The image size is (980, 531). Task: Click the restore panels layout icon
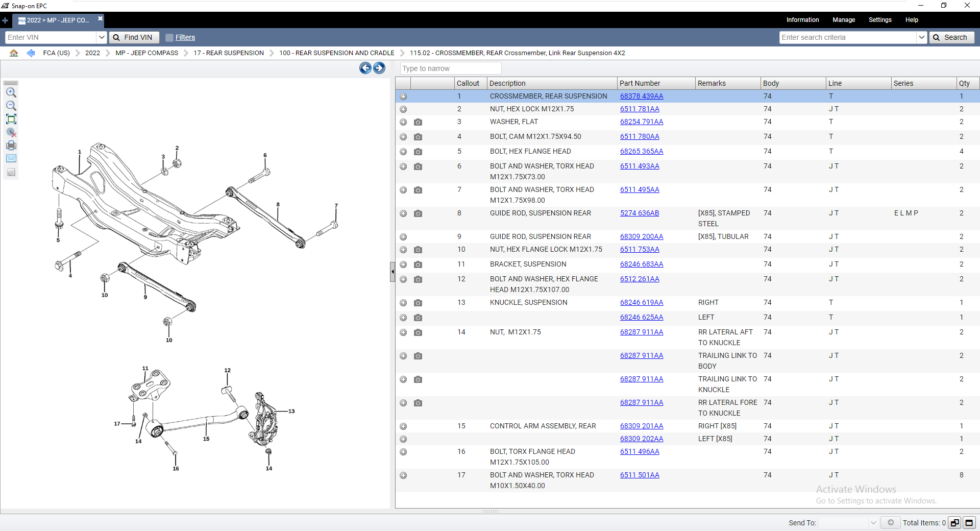click(x=955, y=522)
